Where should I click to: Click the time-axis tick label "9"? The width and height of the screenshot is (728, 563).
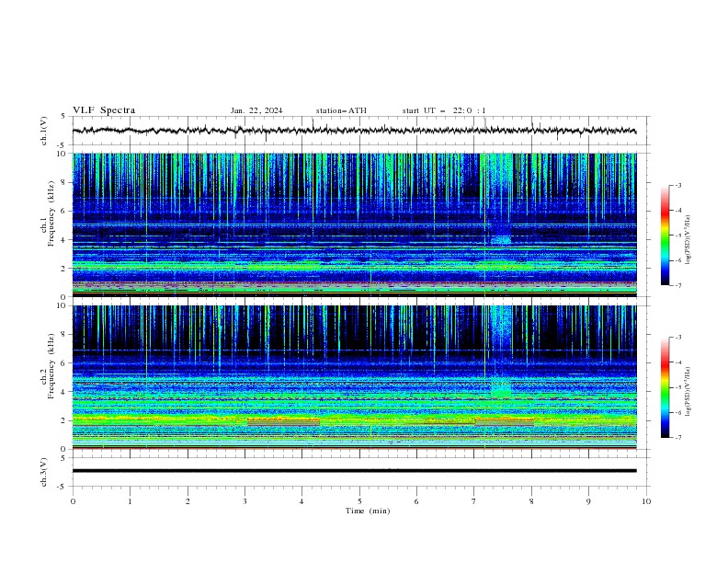[x=588, y=501]
